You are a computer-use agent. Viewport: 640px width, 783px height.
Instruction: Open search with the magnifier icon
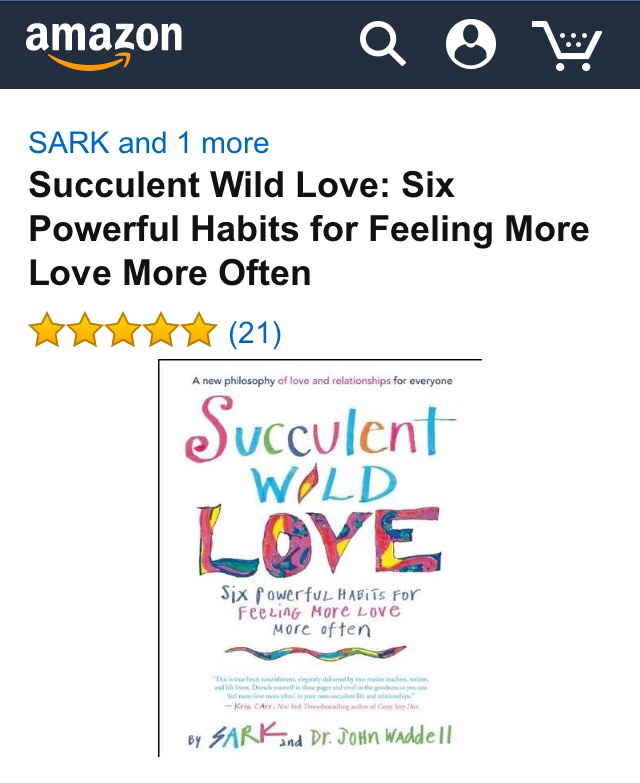(x=382, y=44)
